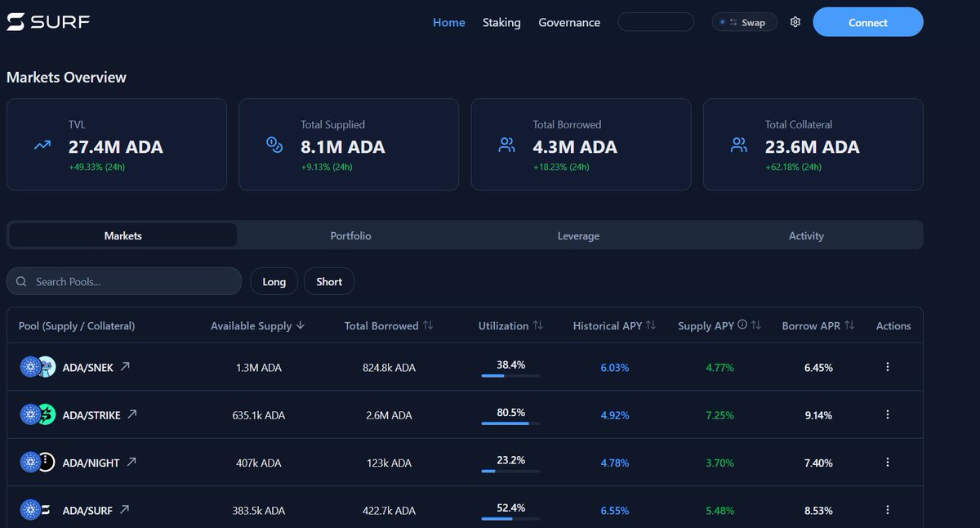Click ADA/NIGHT utilization bar
The width and height of the screenshot is (980, 528).
[510, 471]
